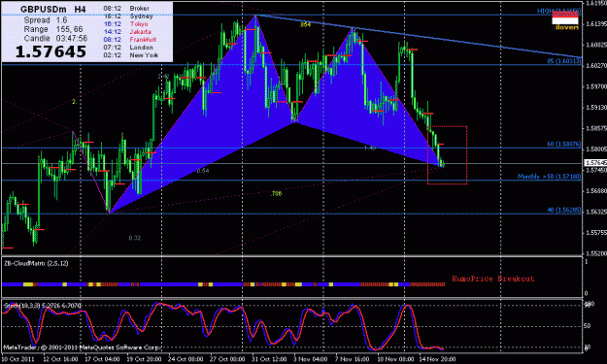Click the 3 Nov 04:00 date label
The width and height of the screenshot is (607, 364).
310,359
